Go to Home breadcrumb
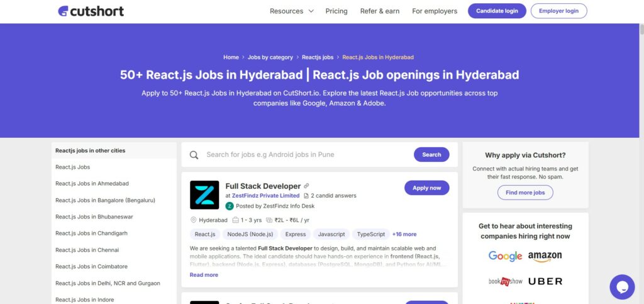Image resolution: width=644 pixels, height=304 pixels. tap(231, 57)
